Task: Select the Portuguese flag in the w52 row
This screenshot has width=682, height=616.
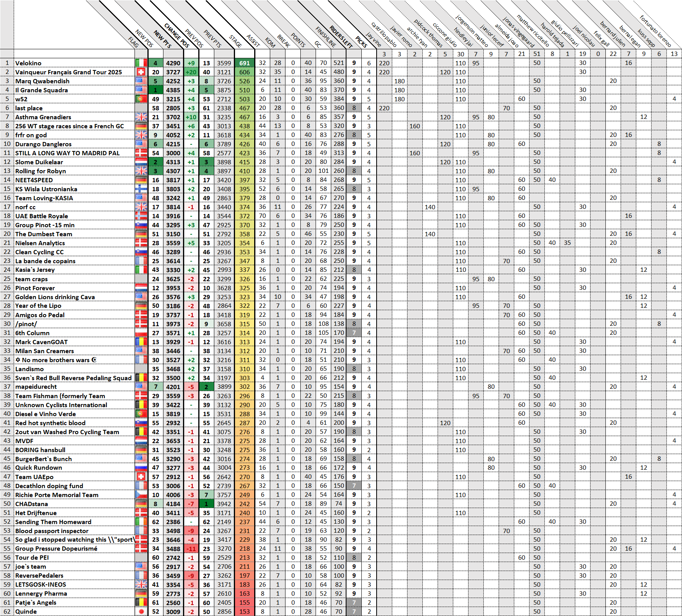Action: (x=141, y=99)
